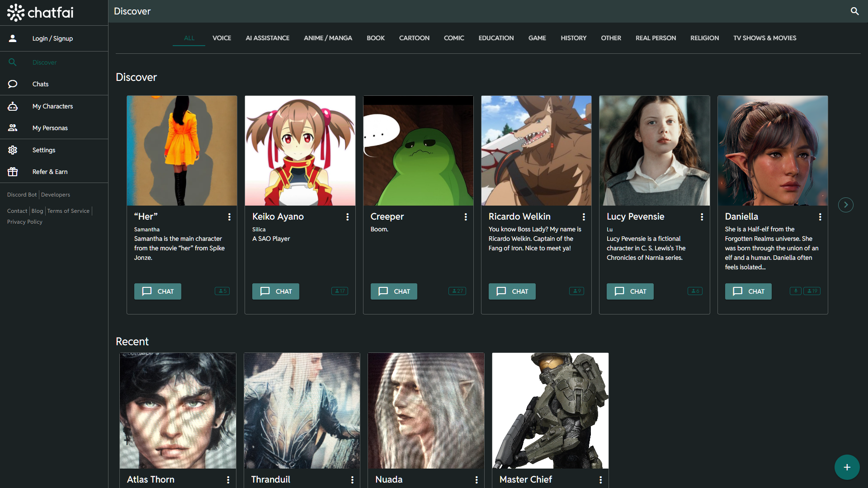Open My Personas via the people icon

(x=12, y=127)
